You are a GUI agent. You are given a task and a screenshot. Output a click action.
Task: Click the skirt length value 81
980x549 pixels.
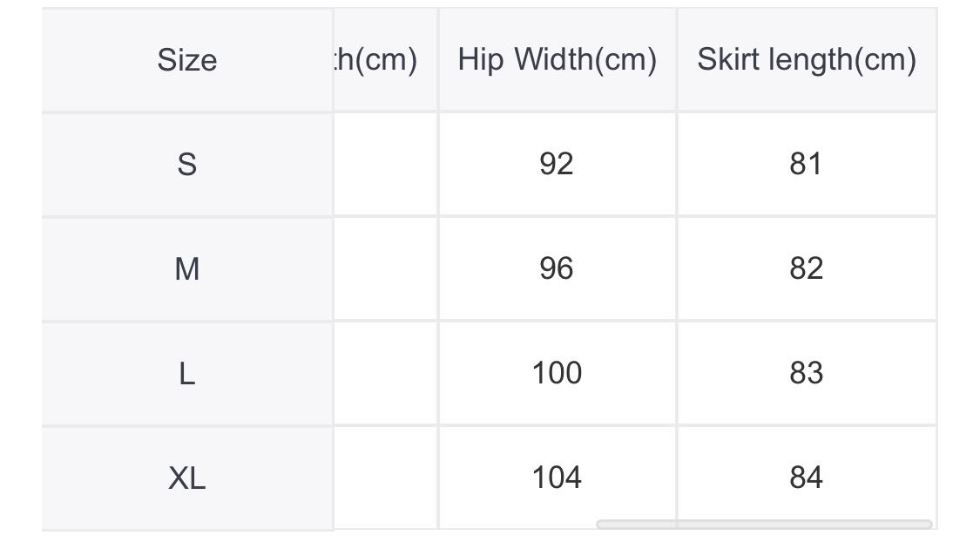(806, 164)
